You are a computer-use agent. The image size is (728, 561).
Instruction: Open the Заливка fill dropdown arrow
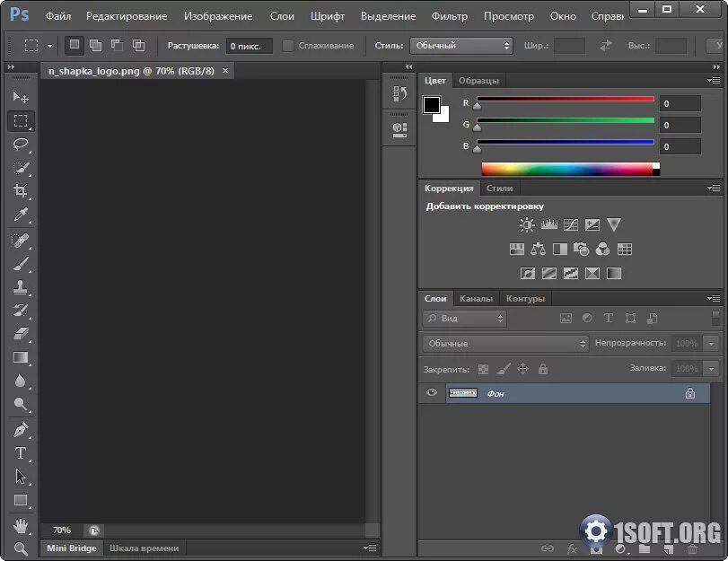[711, 369]
